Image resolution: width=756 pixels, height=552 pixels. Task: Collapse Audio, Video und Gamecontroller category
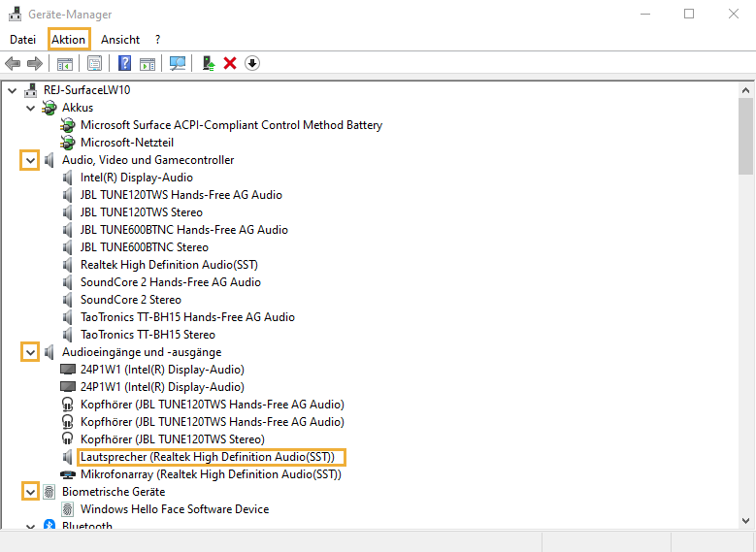tap(30, 160)
